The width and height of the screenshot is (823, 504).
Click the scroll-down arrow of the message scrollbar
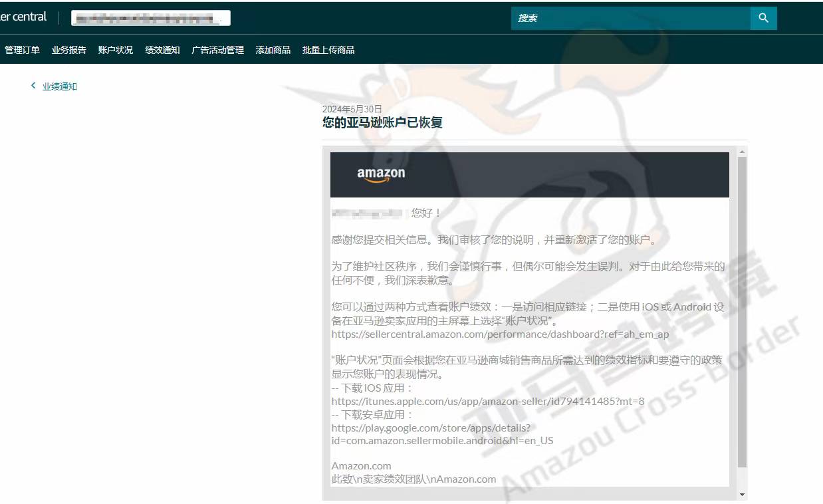(x=742, y=495)
